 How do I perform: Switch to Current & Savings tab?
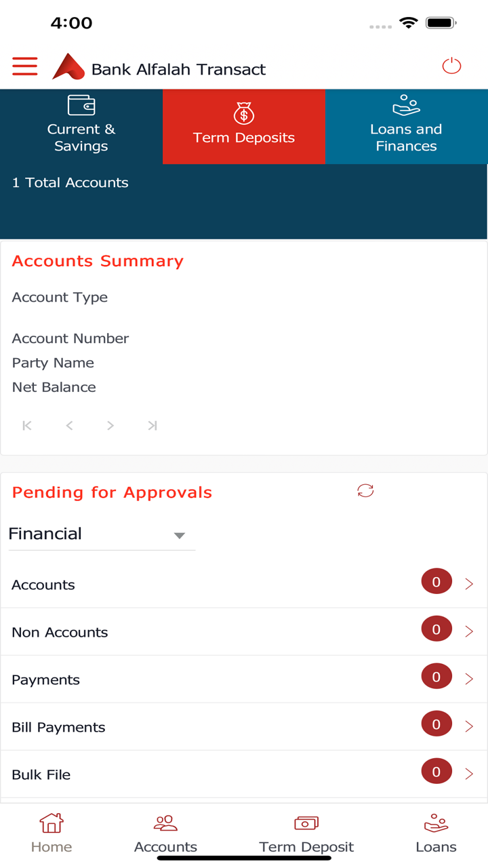pyautogui.click(x=81, y=127)
